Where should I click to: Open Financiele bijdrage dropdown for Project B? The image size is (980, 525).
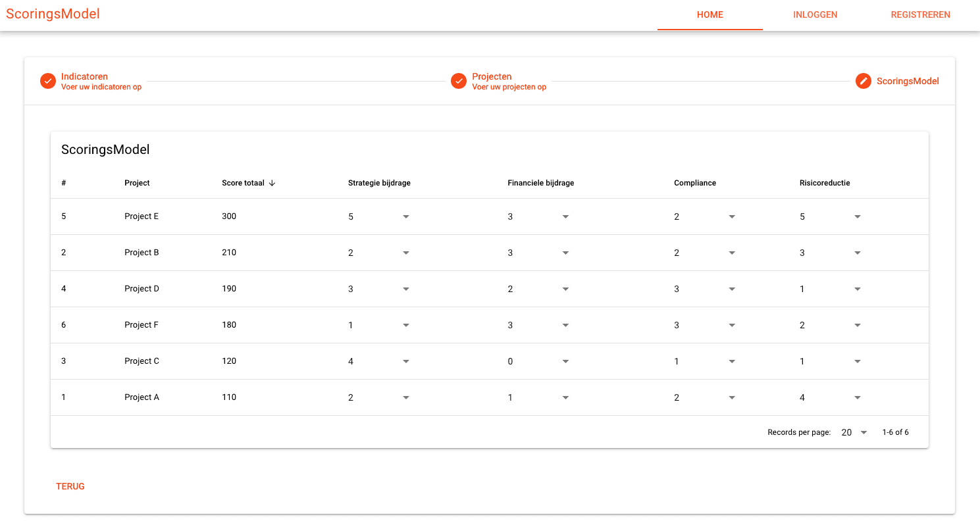[x=538, y=253]
